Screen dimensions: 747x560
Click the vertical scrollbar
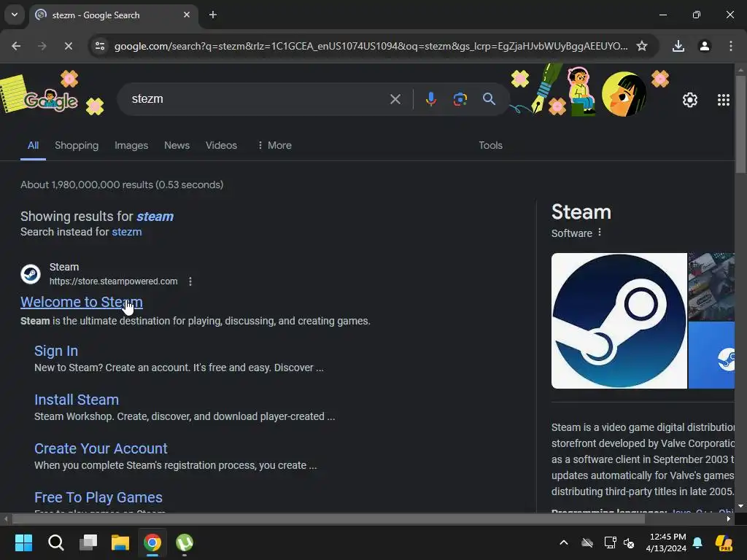pos(740,125)
